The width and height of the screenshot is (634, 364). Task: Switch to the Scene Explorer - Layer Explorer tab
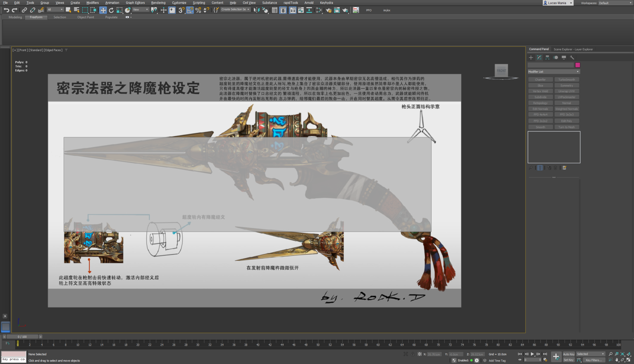573,49
